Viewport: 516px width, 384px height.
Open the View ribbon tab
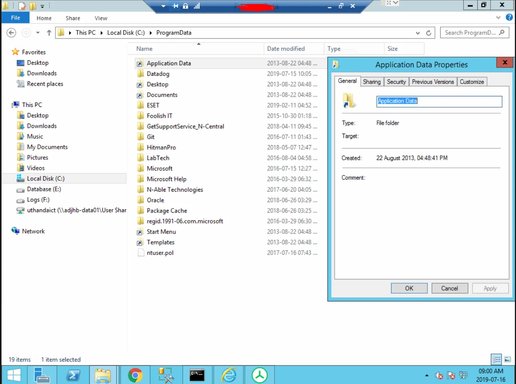click(x=101, y=18)
